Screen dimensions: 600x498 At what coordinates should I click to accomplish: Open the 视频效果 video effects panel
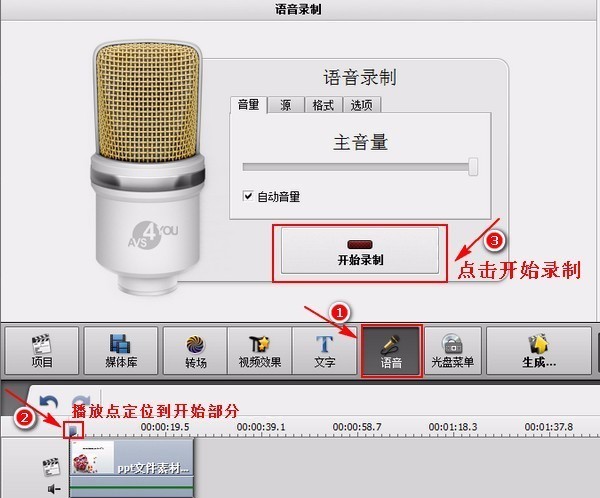[x=257, y=351]
